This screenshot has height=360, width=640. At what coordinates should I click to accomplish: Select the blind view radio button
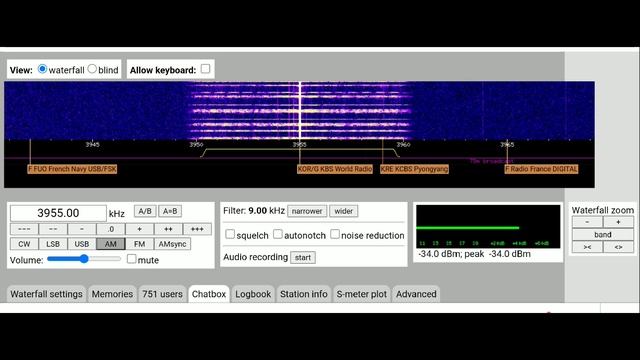(92, 69)
